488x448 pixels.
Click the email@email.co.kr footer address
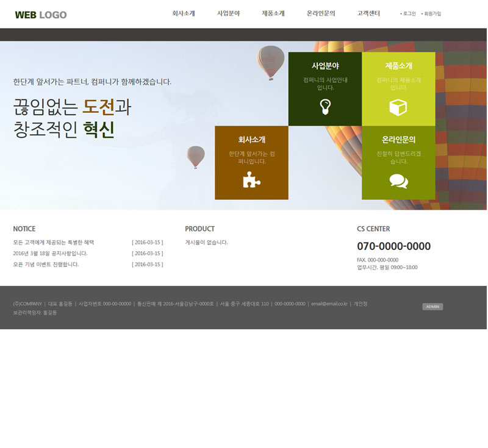(x=329, y=304)
